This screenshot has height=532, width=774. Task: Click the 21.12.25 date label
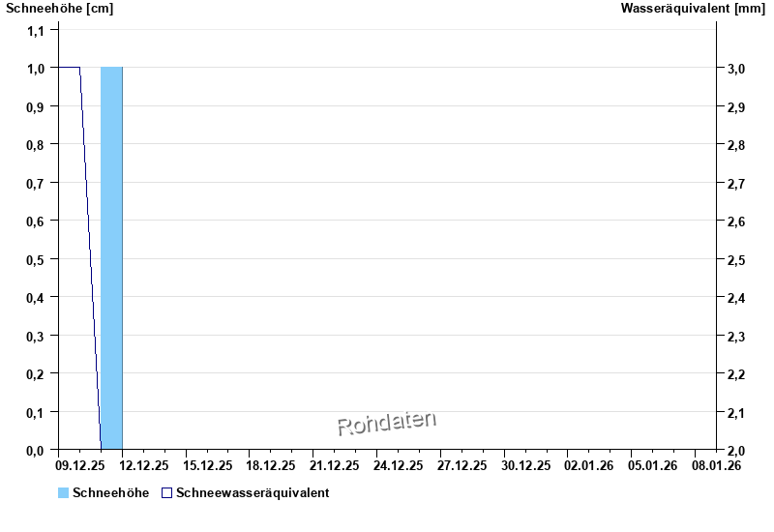335,465
